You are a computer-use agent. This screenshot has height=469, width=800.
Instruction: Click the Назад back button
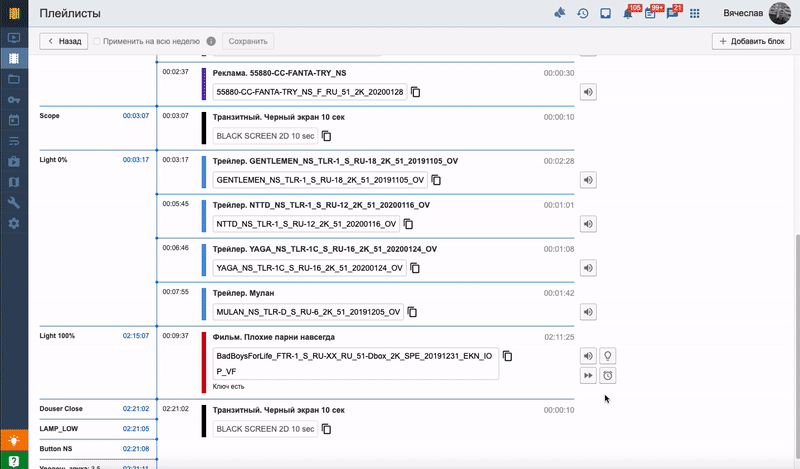(64, 41)
